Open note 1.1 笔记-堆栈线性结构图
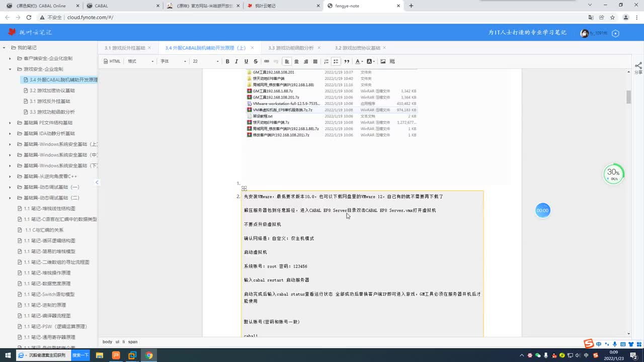The width and height of the screenshot is (644, 362). coord(49,208)
